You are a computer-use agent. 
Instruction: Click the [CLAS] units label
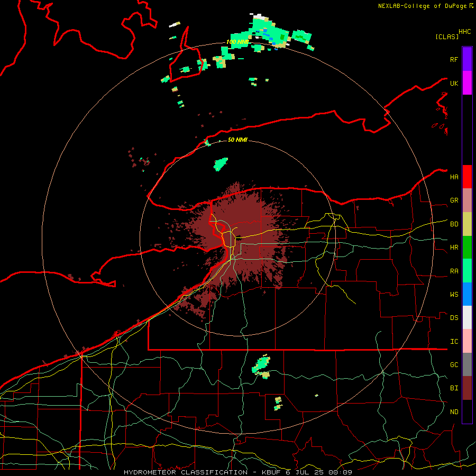[447, 36]
